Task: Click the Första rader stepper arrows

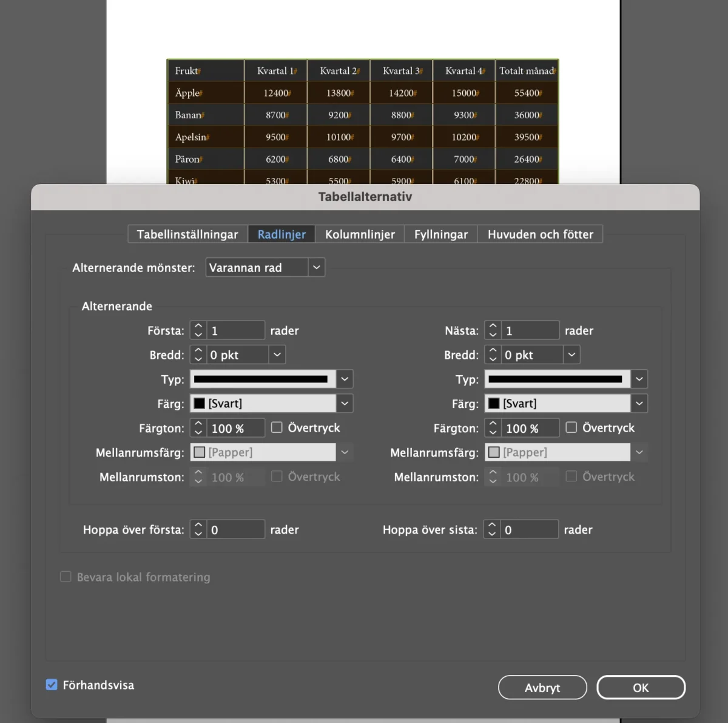Action: (198, 331)
